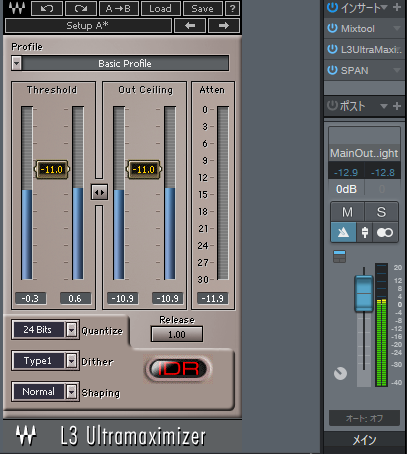Open plugin help with the question mark

233,8
